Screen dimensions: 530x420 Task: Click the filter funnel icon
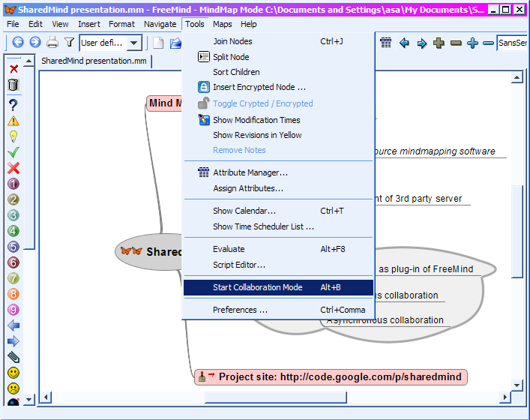70,42
